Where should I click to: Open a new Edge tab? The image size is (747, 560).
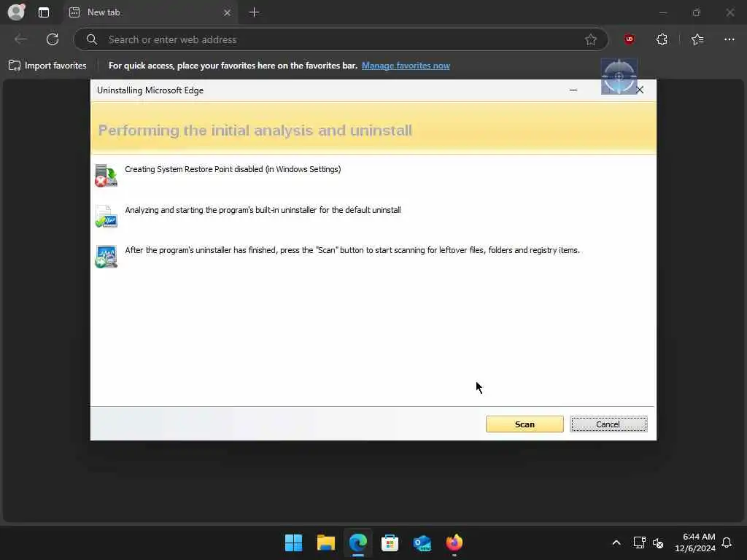tap(255, 12)
